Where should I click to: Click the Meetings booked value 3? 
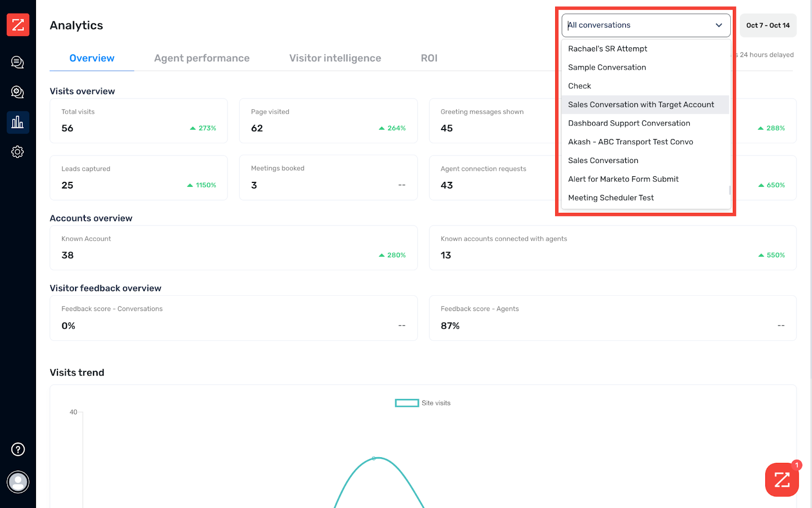pyautogui.click(x=254, y=185)
